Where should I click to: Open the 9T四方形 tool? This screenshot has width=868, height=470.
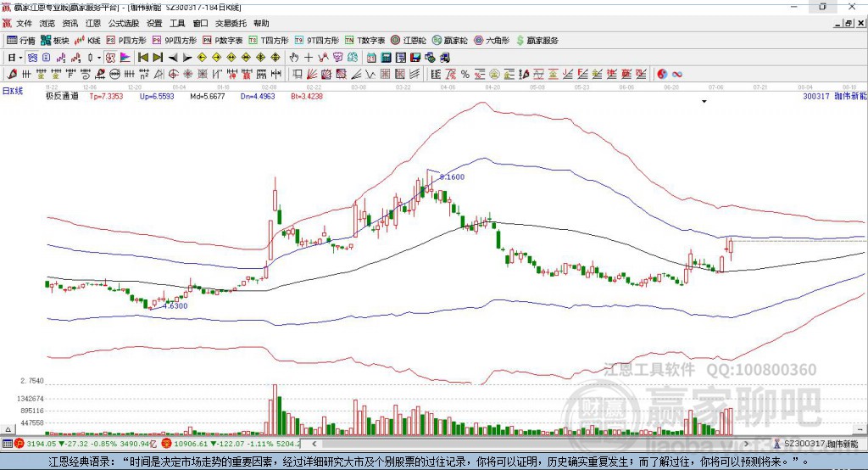(x=317, y=41)
